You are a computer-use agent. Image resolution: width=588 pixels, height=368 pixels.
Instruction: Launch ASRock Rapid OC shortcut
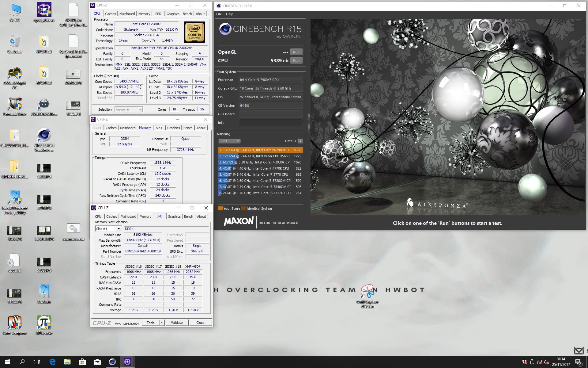(x=14, y=78)
